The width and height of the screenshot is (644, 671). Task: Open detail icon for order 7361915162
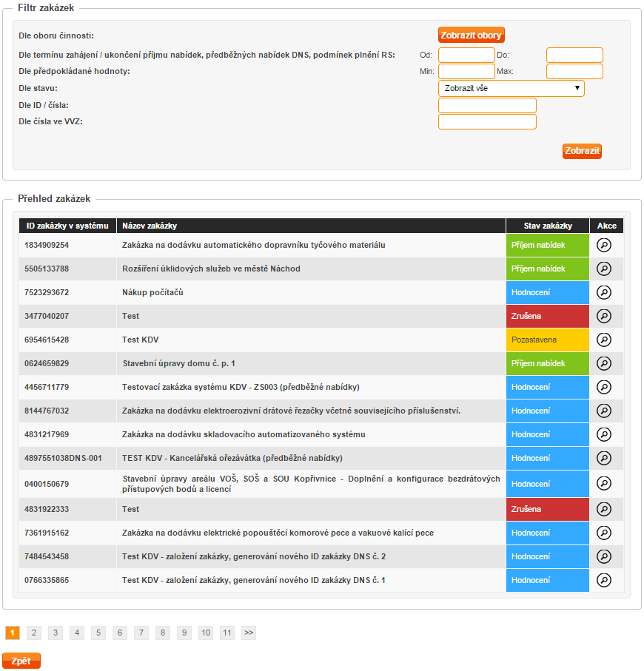tap(604, 533)
